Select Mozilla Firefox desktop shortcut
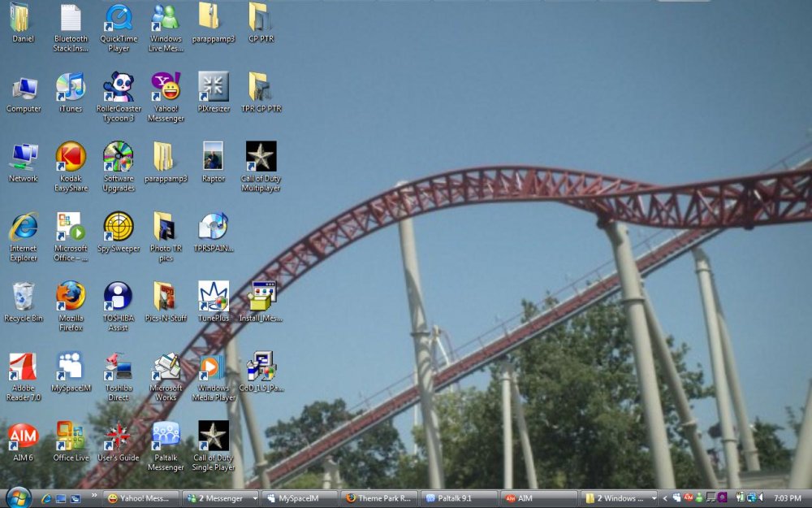The image size is (812, 508). point(71,297)
